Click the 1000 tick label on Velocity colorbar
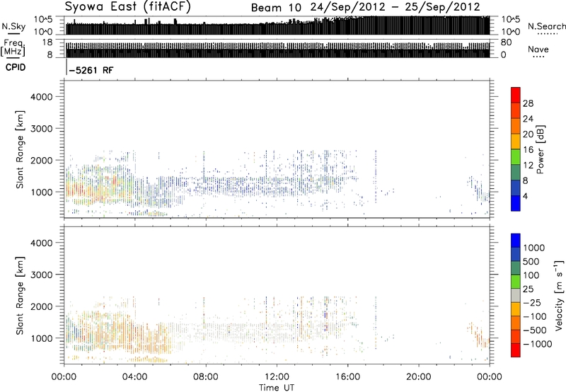Image resolution: width=566 pixels, height=392 pixels. [x=534, y=248]
